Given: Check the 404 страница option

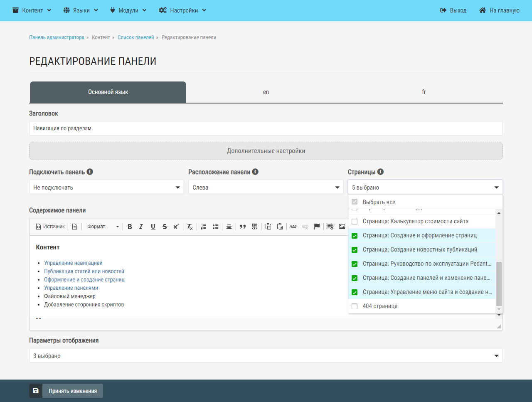Looking at the screenshot, I should [355, 306].
